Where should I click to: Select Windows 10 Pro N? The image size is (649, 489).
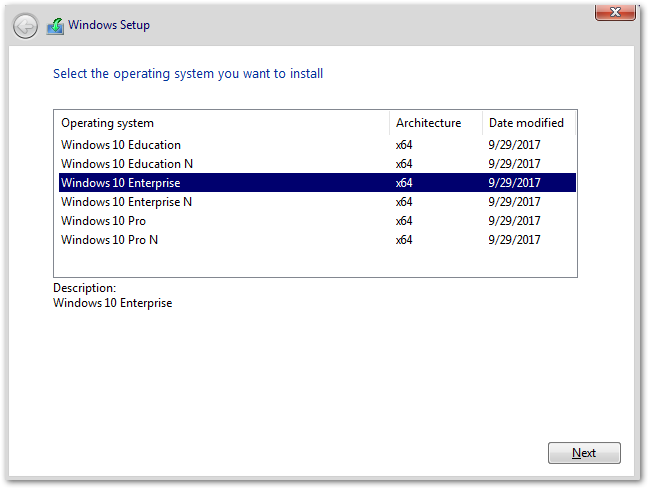pos(317,240)
